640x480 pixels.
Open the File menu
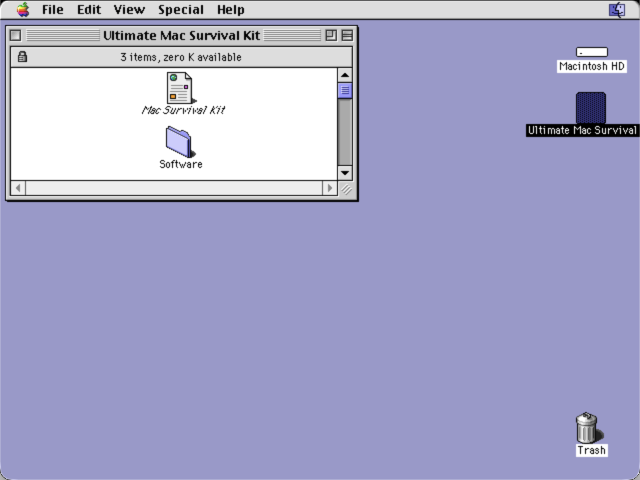[x=53, y=9]
